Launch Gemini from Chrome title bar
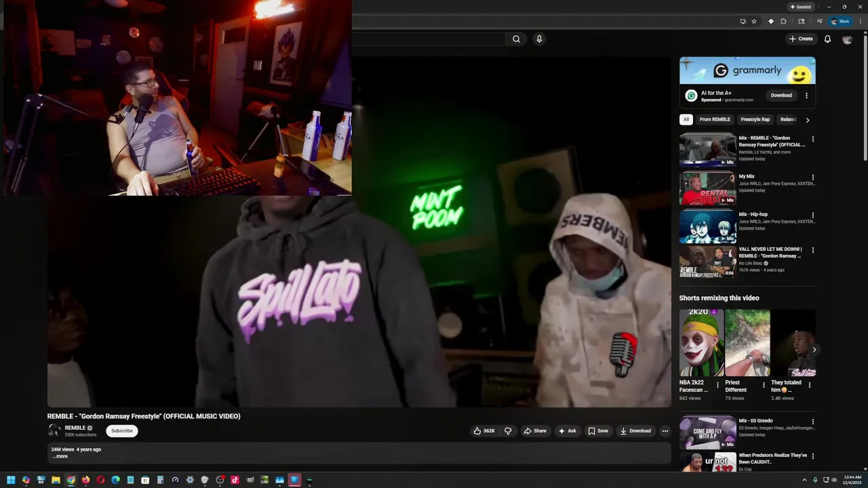Image resolution: width=868 pixels, height=488 pixels. pos(800,7)
